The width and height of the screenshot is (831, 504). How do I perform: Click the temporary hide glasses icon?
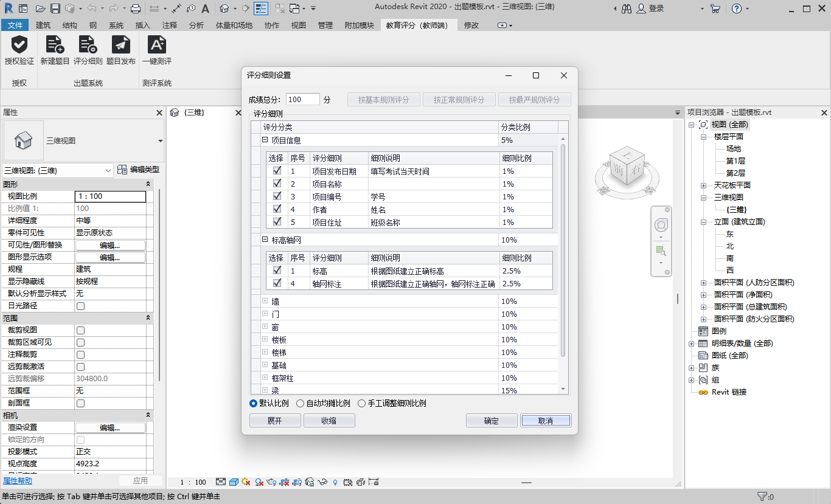(x=322, y=482)
